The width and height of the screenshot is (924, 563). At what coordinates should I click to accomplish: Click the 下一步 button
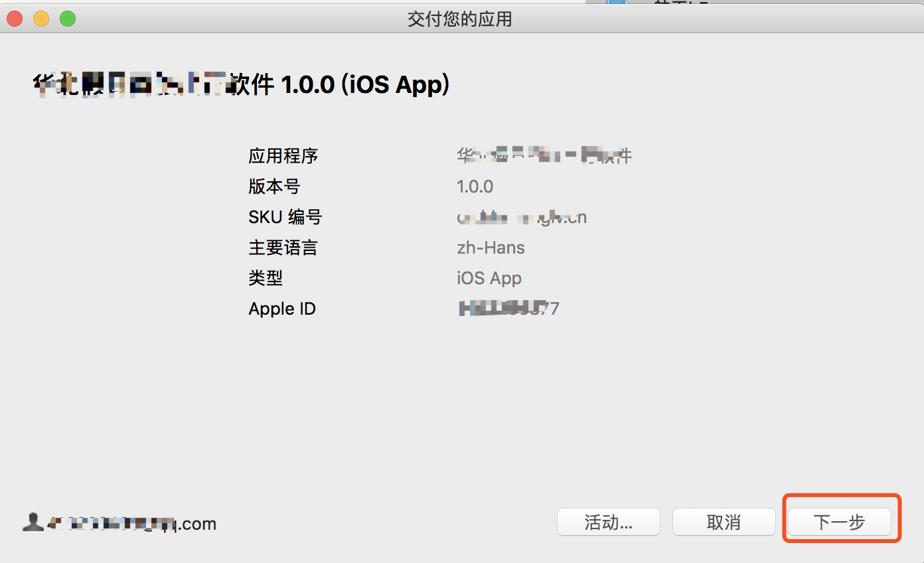[x=839, y=523]
